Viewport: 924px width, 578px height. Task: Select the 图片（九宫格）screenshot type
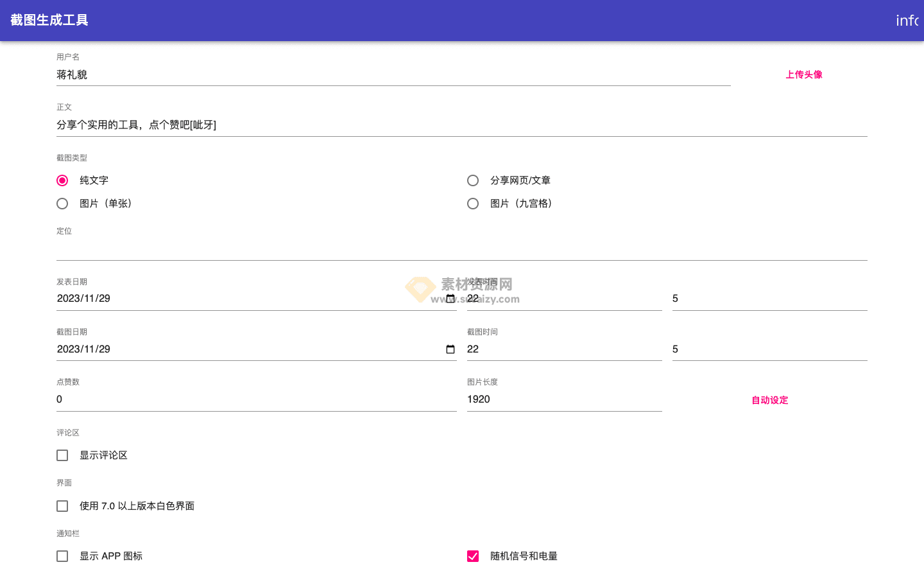(473, 203)
